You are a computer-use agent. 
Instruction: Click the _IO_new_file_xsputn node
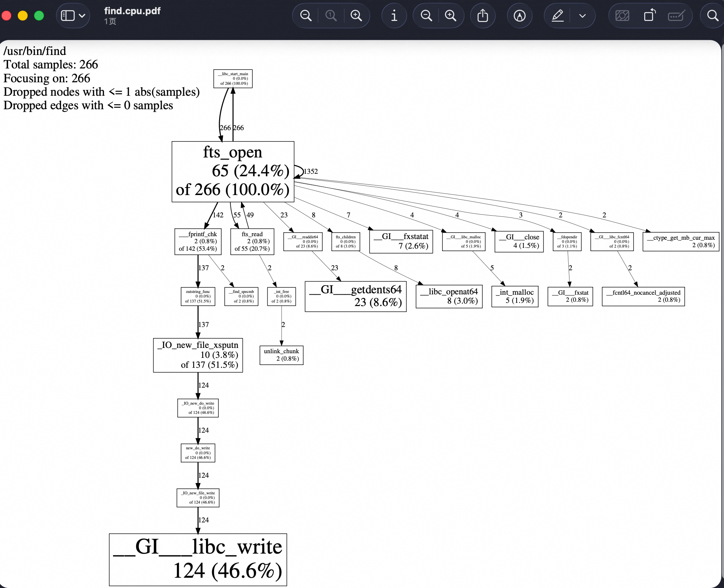point(198,355)
